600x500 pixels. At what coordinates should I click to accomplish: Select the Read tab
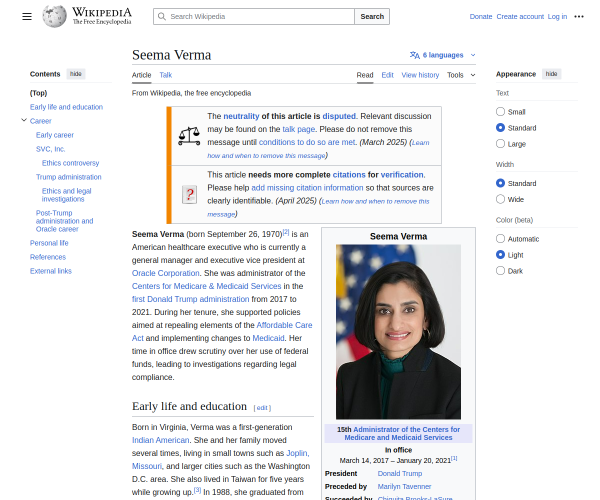pos(365,75)
